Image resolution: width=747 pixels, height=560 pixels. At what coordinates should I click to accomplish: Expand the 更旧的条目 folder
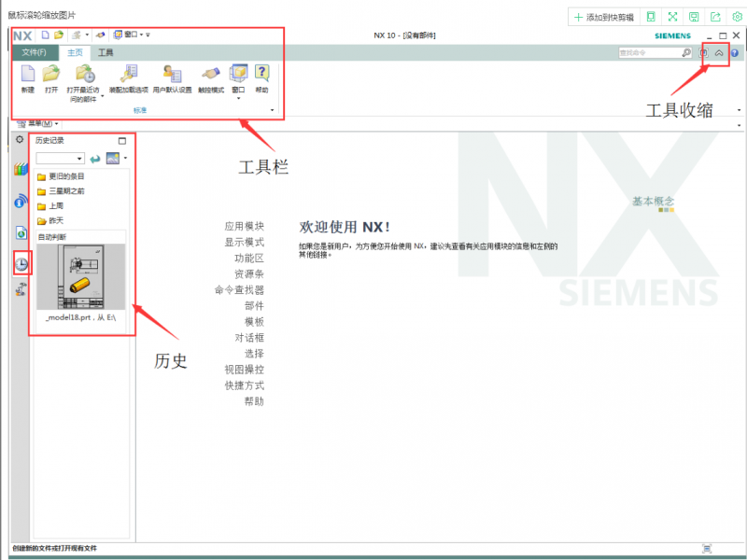pos(61,176)
